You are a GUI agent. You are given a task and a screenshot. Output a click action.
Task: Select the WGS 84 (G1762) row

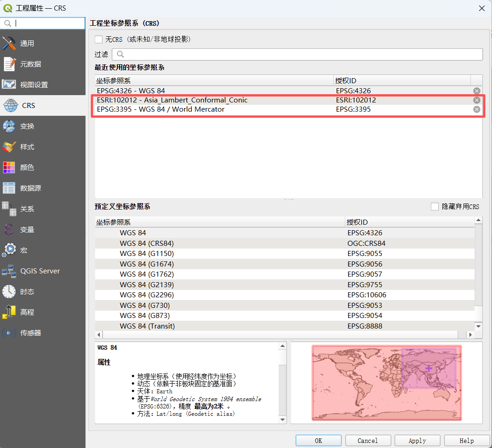285,274
